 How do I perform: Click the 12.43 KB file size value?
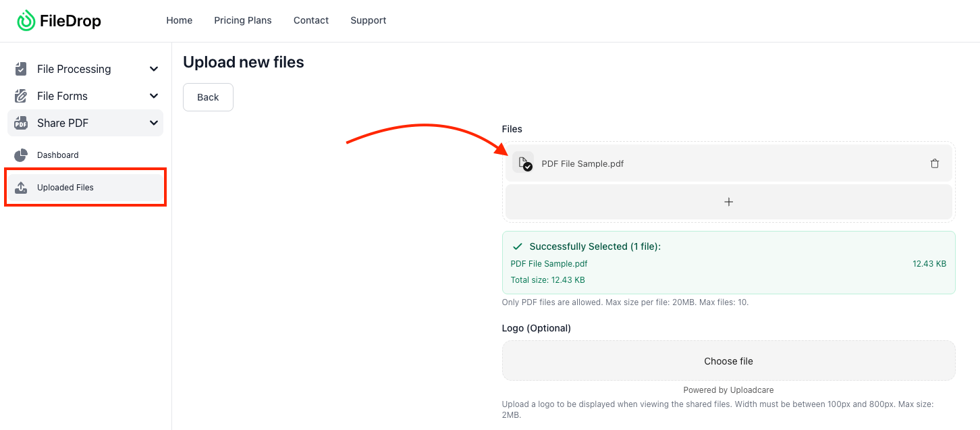(929, 264)
